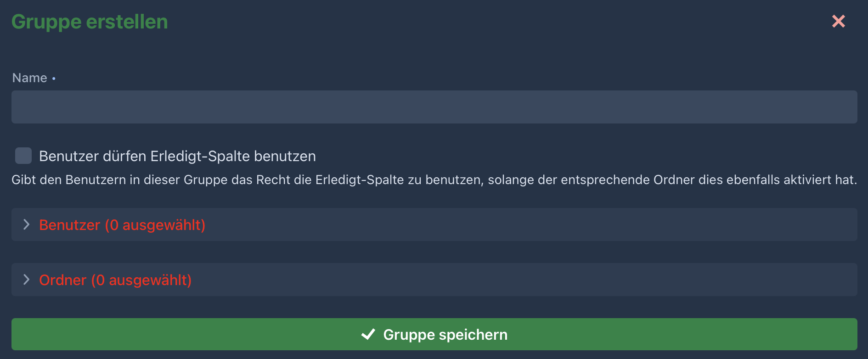This screenshot has height=359, width=868.
Task: Click the red 'Benutzer' title text
Action: coord(70,225)
